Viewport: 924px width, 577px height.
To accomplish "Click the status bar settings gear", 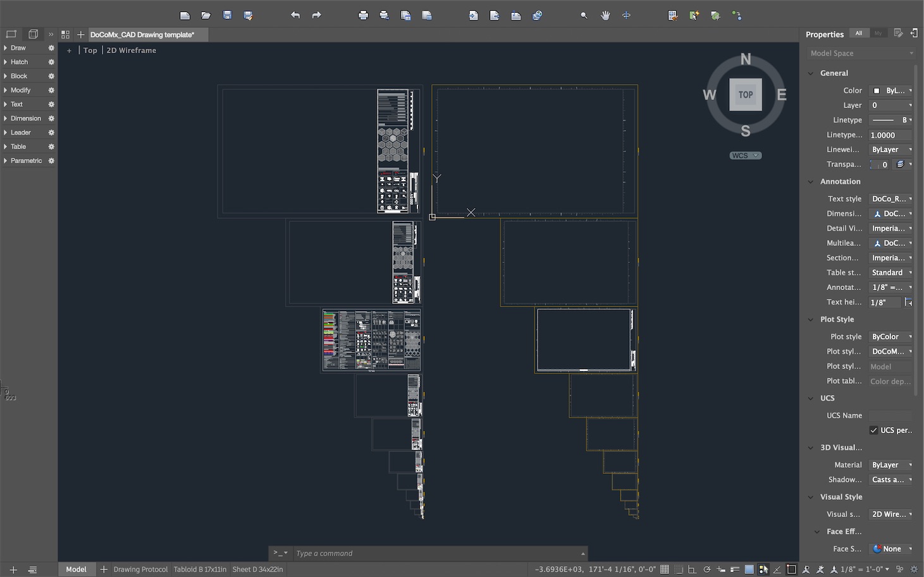I will click(x=914, y=569).
